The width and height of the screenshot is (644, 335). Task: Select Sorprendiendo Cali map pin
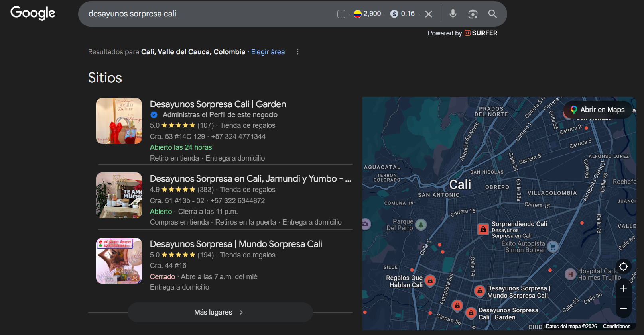483,229
